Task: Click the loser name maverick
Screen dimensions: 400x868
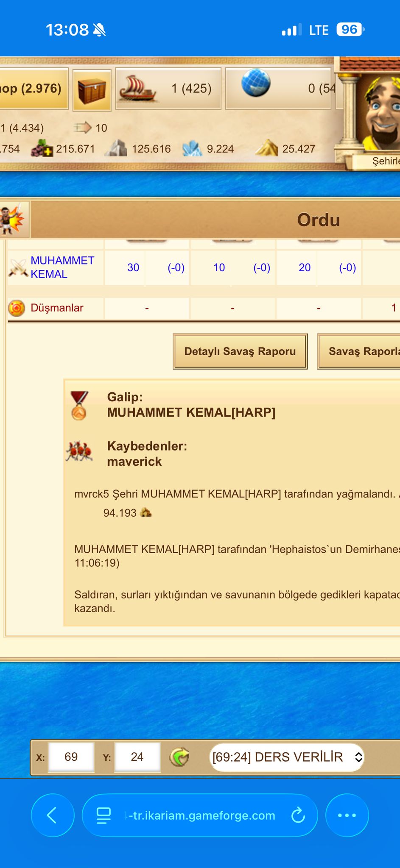Action: (134, 462)
